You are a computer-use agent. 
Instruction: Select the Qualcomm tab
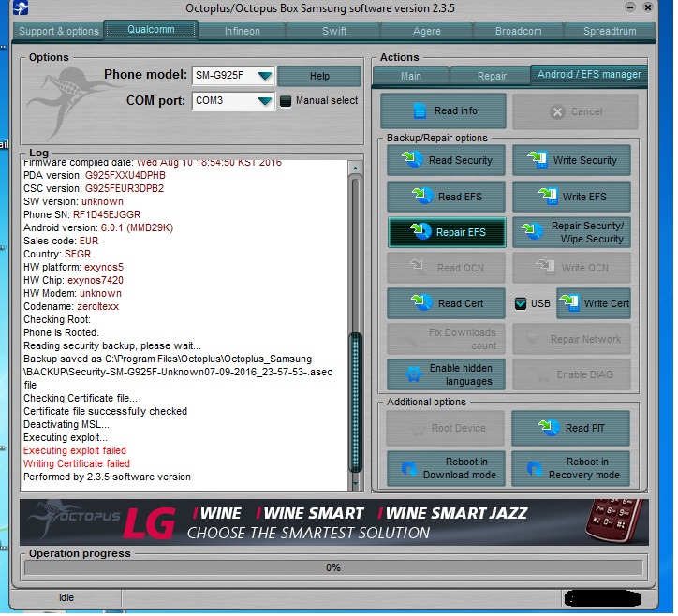click(x=151, y=29)
